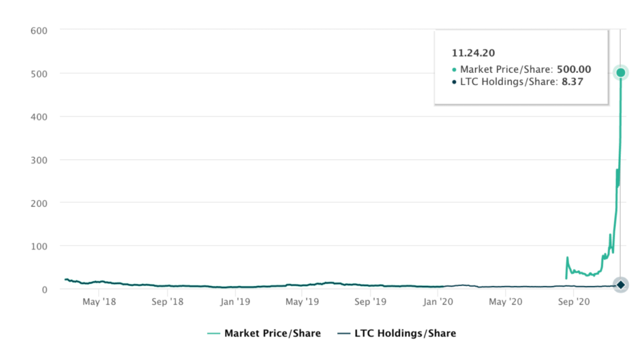Toggle the Market Price/Share legend label
The width and height of the screenshot is (644, 352).
272,333
